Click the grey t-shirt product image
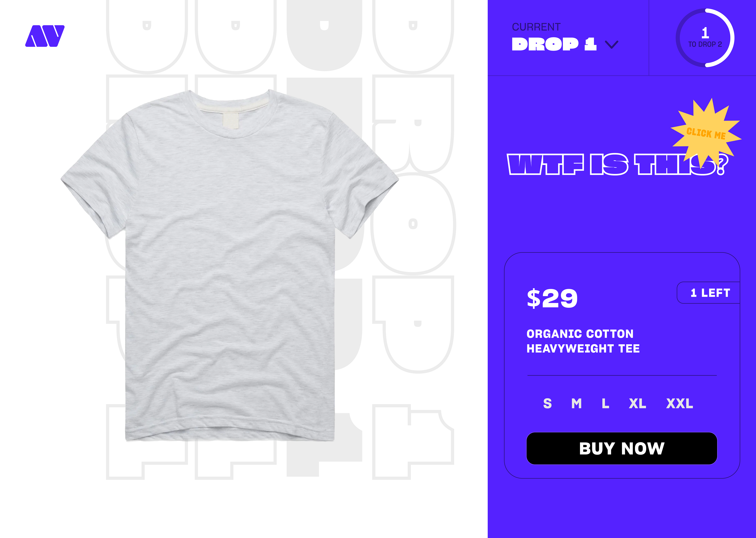This screenshot has width=756, height=538. click(230, 265)
